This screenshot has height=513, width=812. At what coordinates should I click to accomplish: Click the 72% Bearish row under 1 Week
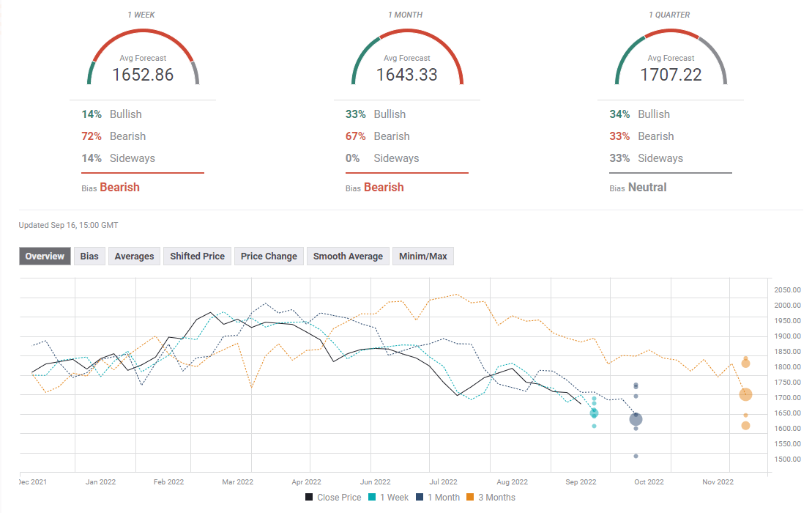(x=113, y=136)
